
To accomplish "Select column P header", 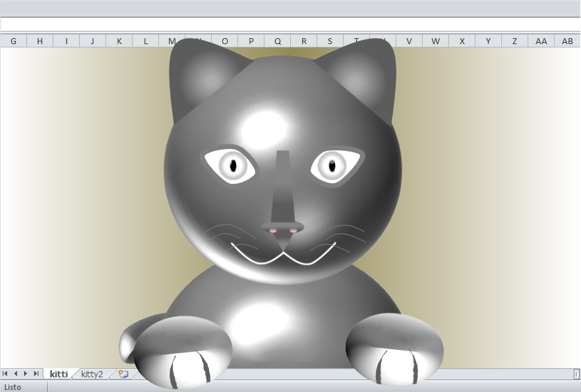I will click(x=251, y=41).
